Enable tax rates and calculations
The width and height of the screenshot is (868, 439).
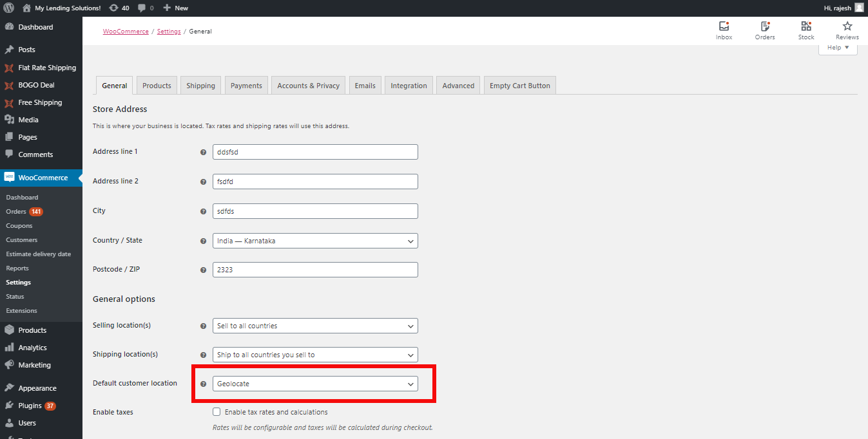tap(217, 412)
